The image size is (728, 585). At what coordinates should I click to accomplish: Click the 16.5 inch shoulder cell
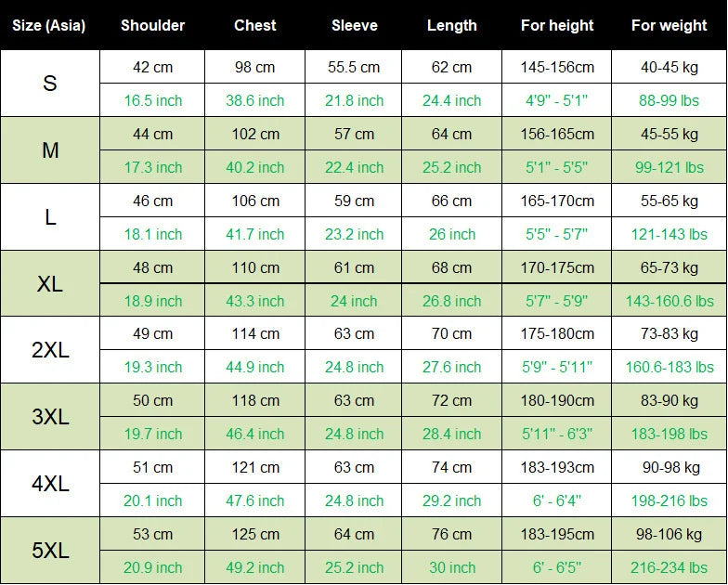[x=152, y=100]
